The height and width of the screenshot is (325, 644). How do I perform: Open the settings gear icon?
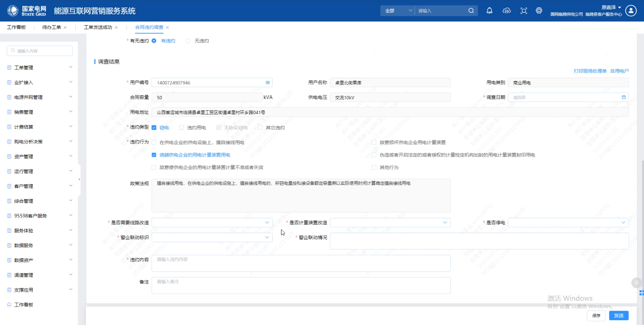(x=539, y=11)
